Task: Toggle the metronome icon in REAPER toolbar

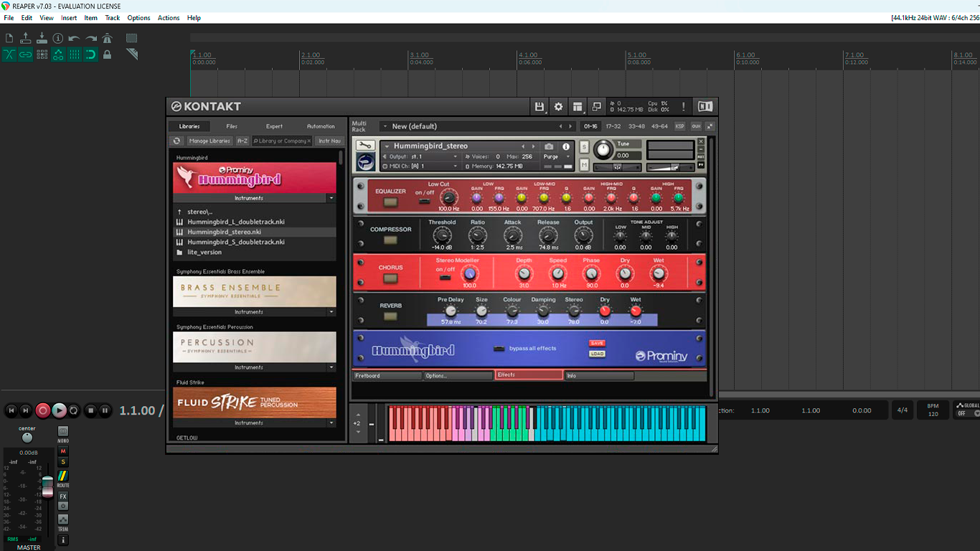Action: [x=108, y=38]
